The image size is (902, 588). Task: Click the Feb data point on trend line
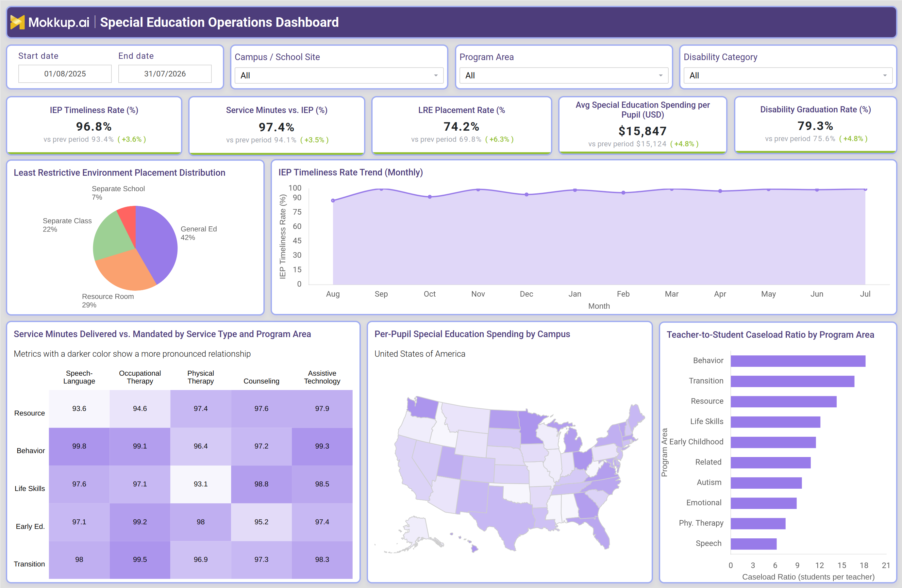623,192
